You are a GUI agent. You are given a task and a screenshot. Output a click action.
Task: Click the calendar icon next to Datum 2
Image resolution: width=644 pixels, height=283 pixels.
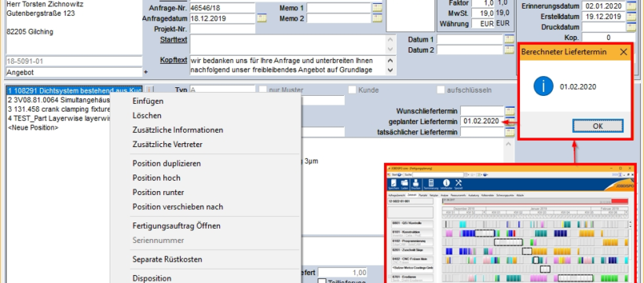pos(509,50)
